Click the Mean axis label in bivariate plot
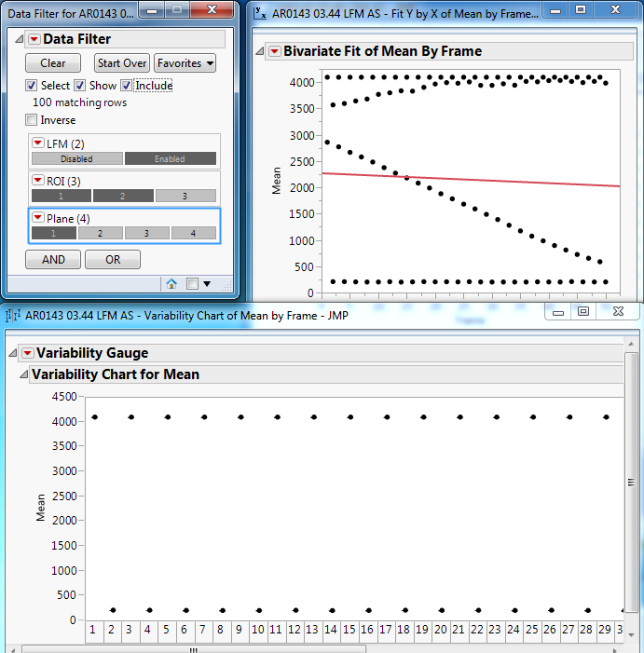 (276, 181)
